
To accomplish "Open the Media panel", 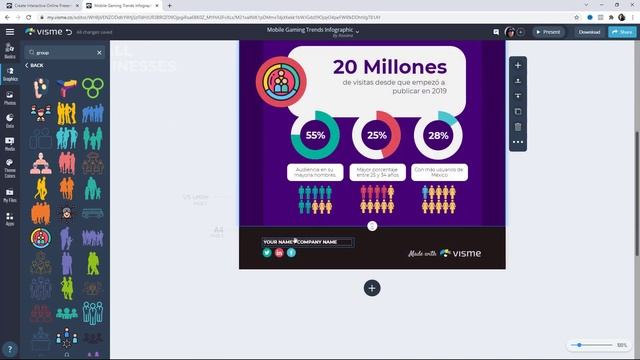I will [10, 144].
